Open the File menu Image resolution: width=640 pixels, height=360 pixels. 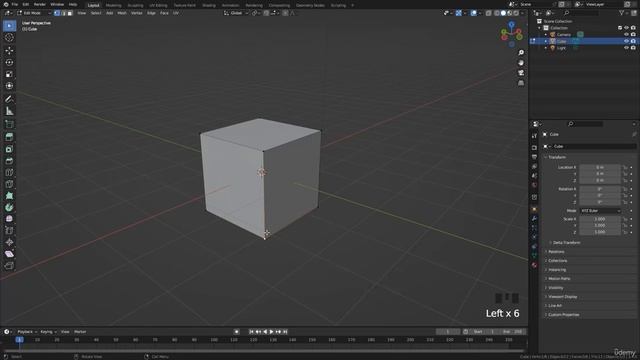[15, 4]
